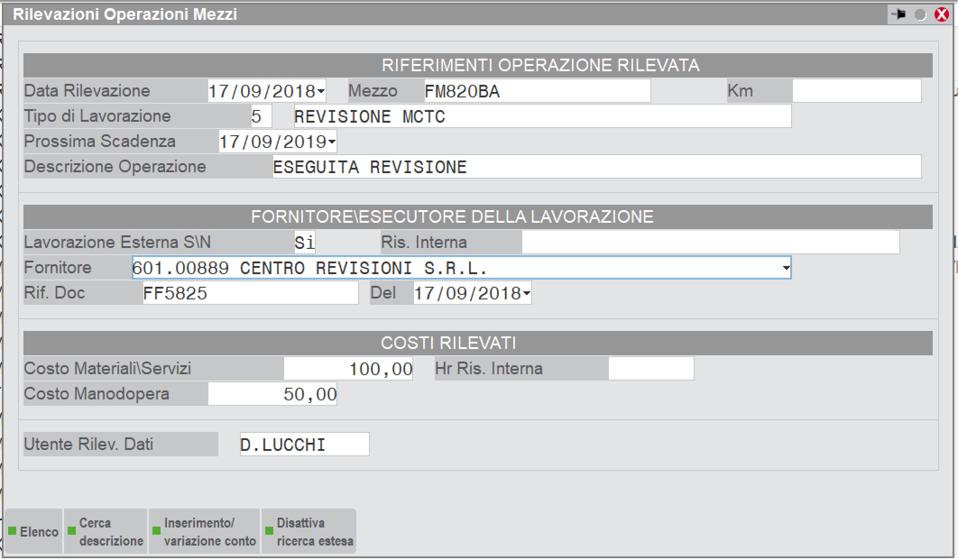Click the gray circle icon in title bar
Viewport: 958px width, 560px height.
click(920, 15)
